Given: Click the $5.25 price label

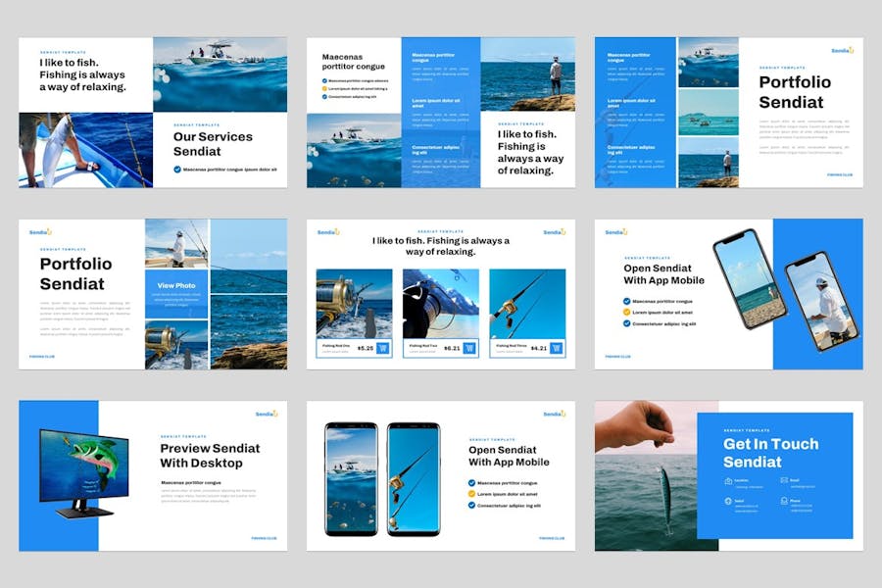Looking at the screenshot, I should pyautogui.click(x=364, y=347).
